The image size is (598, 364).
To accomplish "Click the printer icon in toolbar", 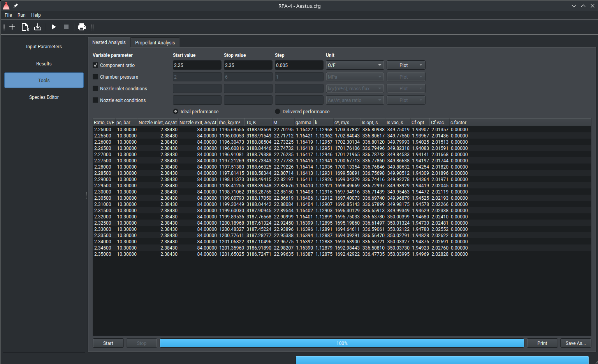I will (x=82, y=27).
